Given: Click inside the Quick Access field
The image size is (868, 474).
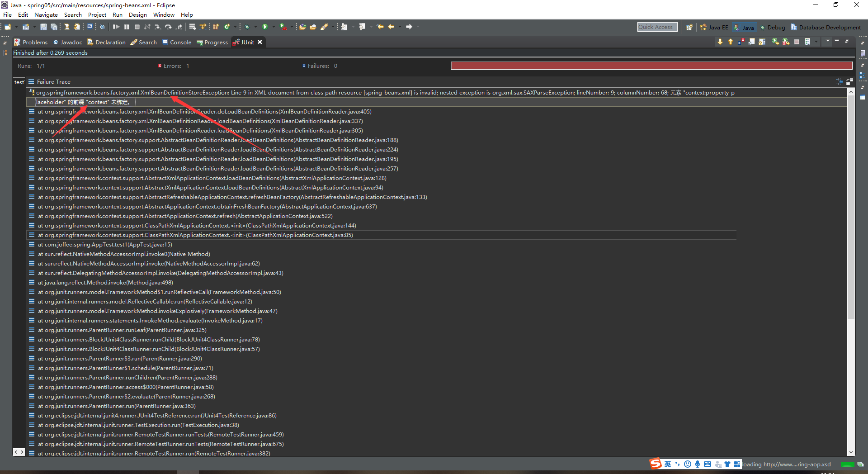Looking at the screenshot, I should point(657,27).
